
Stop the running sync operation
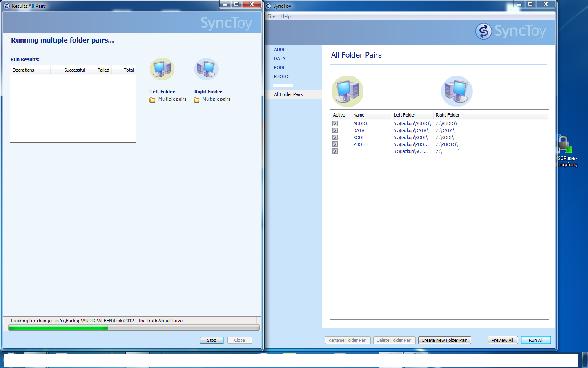point(212,340)
